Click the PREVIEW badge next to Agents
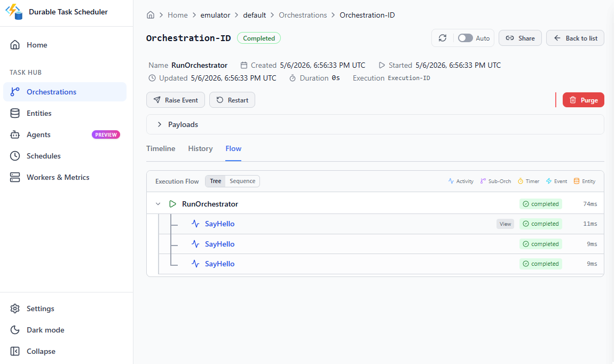 (106, 134)
